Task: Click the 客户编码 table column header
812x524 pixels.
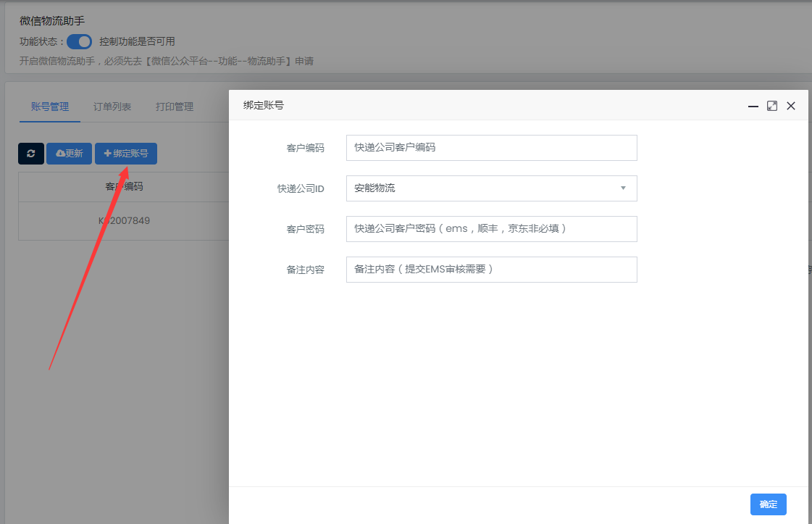Action: point(124,187)
